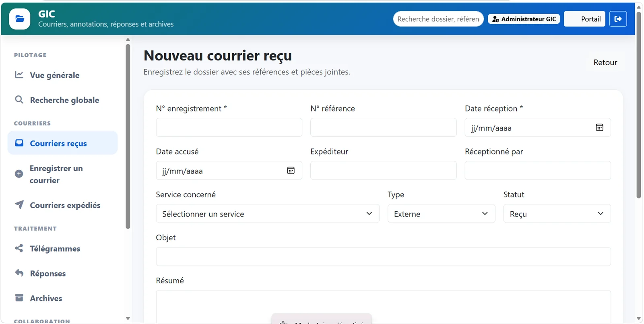The width and height of the screenshot is (644, 324).
Task: Click the logout arrow icon button
Action: click(618, 19)
